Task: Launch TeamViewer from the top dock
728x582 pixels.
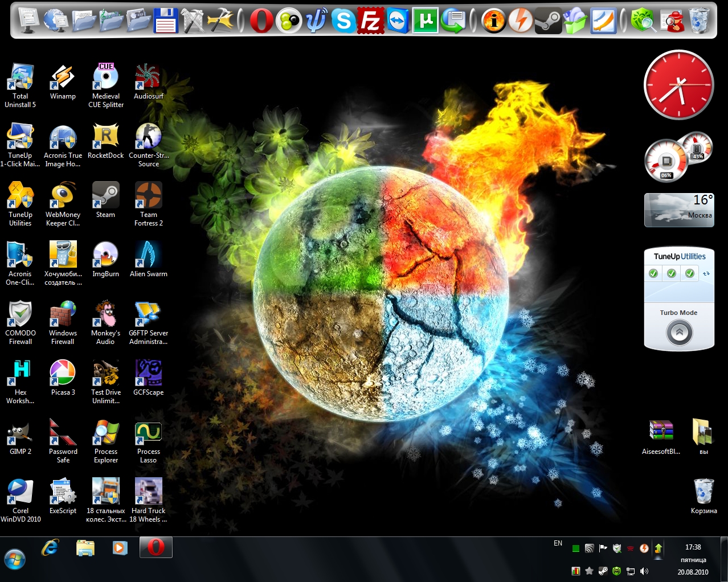Action: [398, 21]
